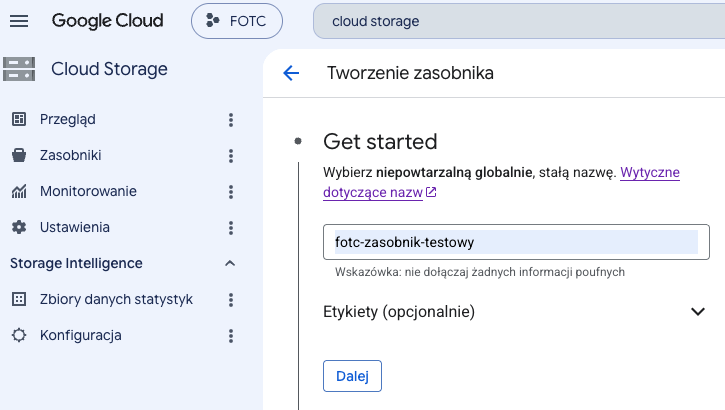Click the Etykiety (opcjonalnie) label
The image size is (725, 410).
tap(399, 312)
